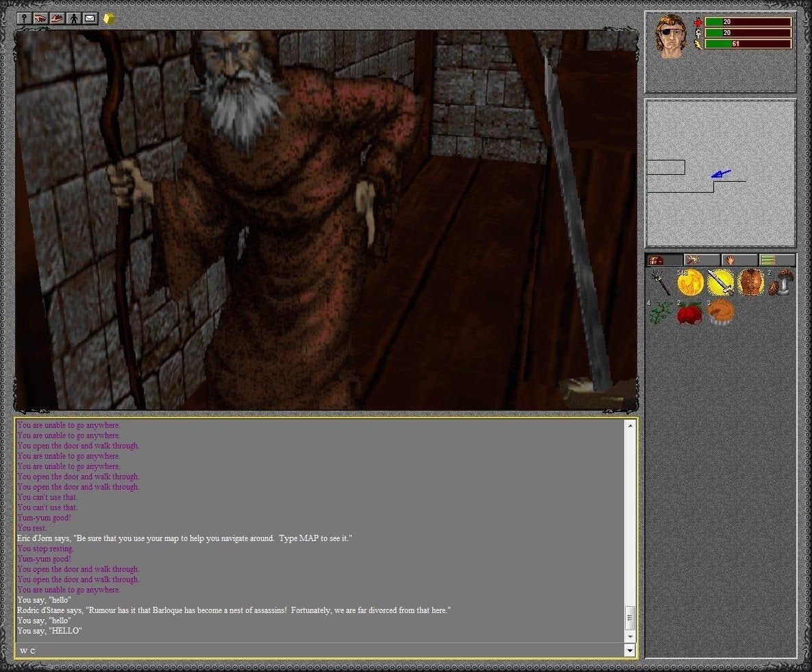812x672 pixels.
Task: Select the gold coins stack 548
Action: pos(690,283)
